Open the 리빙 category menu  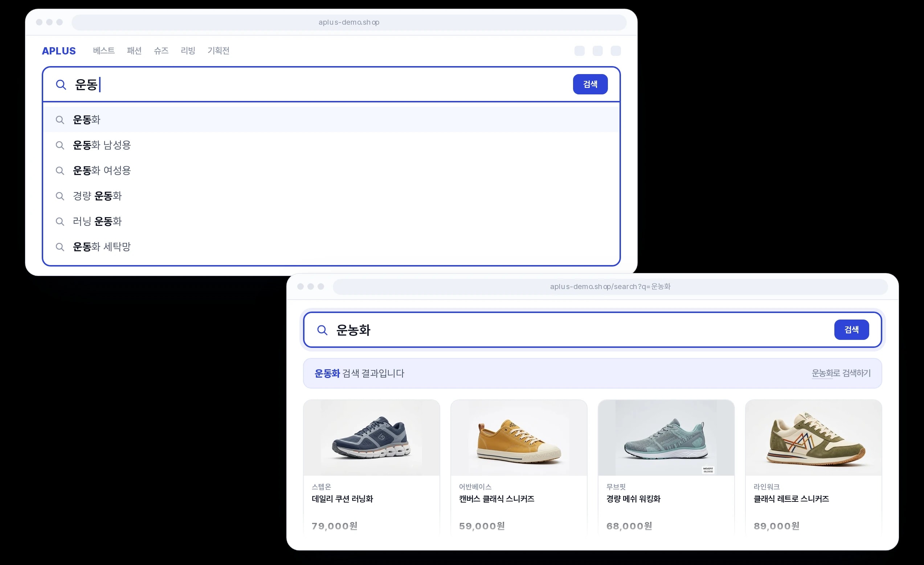click(188, 50)
